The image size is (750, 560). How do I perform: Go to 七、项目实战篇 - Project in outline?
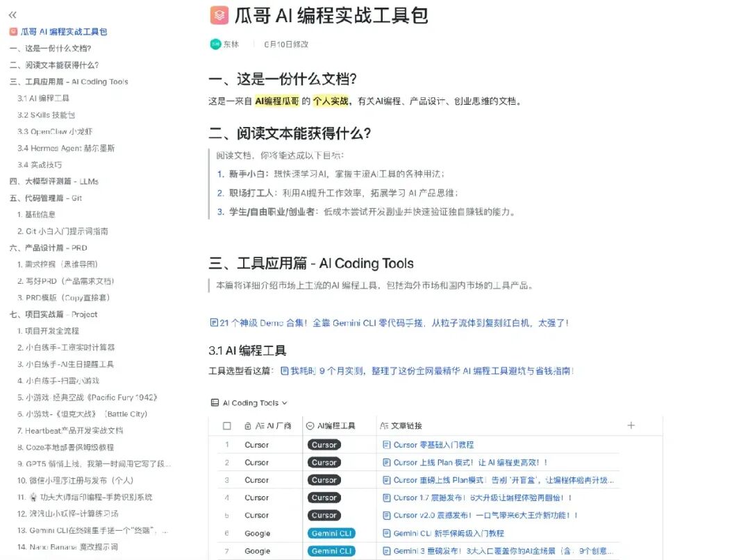(53, 314)
